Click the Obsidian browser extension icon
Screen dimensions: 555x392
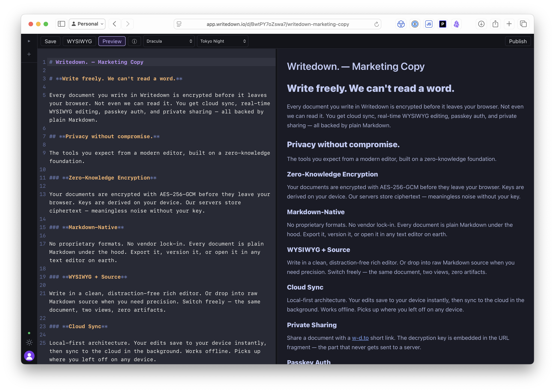[456, 24]
